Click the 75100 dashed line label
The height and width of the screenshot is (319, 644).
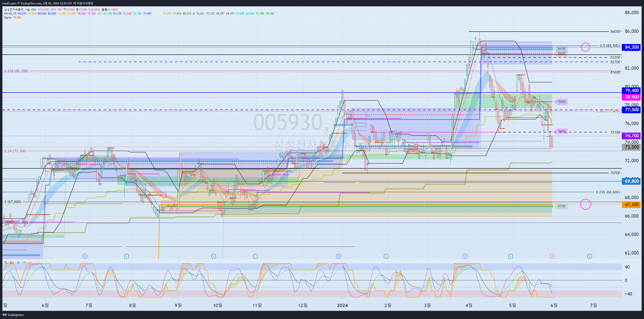coord(615,132)
